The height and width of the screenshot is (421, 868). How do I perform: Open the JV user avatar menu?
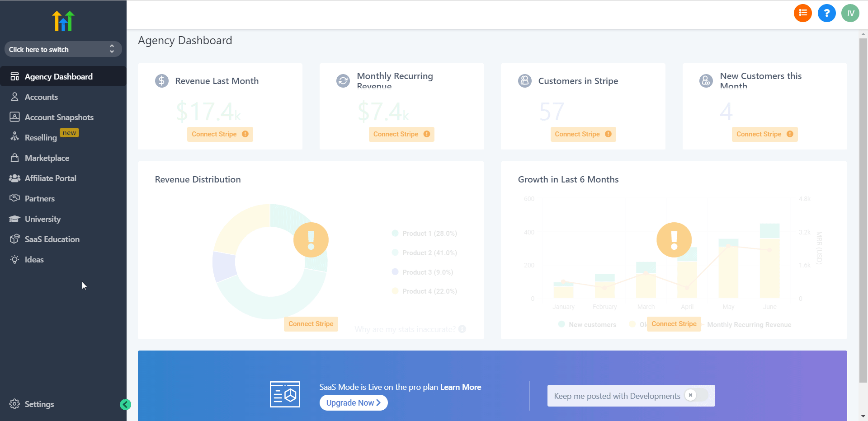[x=850, y=13]
